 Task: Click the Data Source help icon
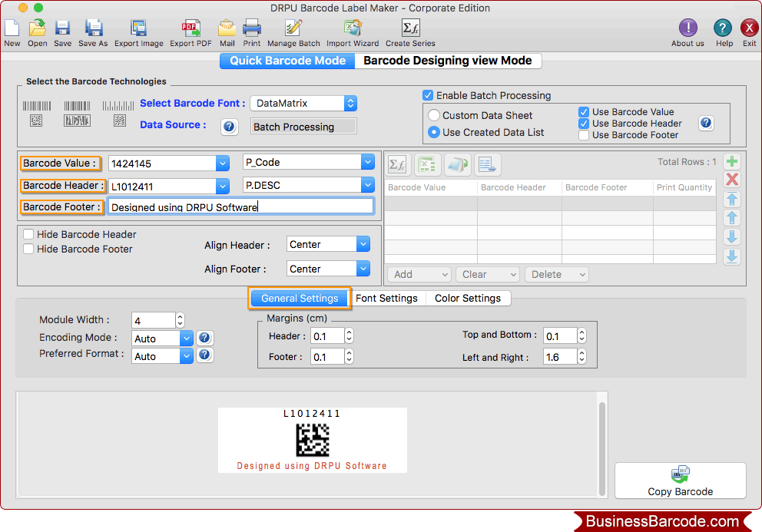click(229, 127)
